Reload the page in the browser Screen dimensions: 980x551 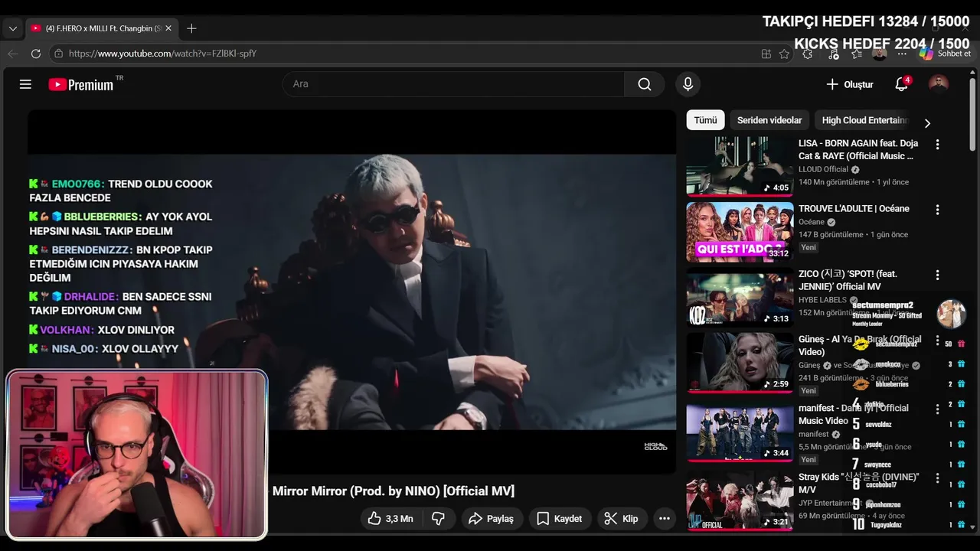pos(35,54)
